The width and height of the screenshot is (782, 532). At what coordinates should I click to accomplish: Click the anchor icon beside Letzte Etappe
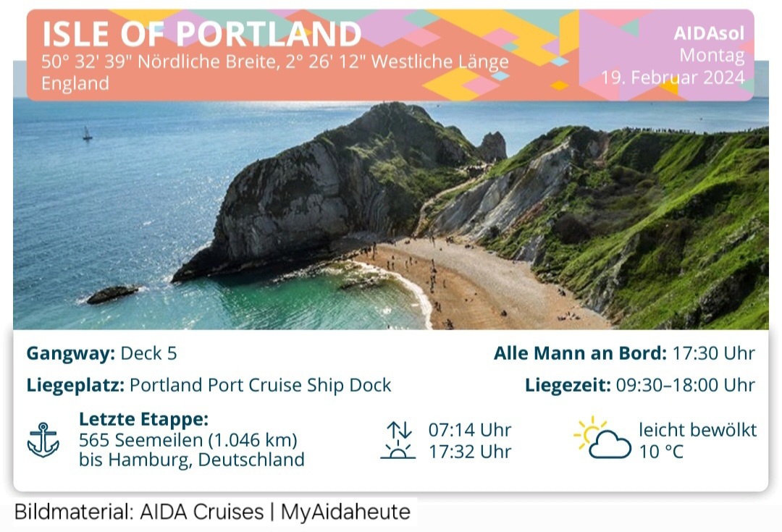pyautogui.click(x=43, y=440)
